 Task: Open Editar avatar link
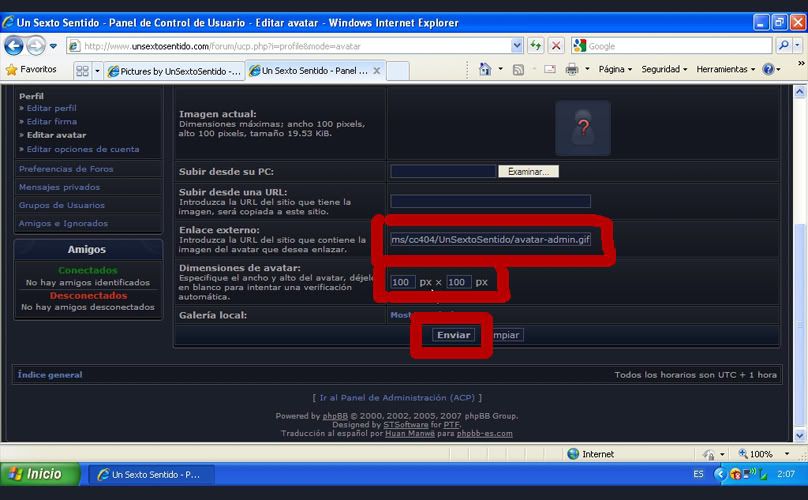(56, 135)
